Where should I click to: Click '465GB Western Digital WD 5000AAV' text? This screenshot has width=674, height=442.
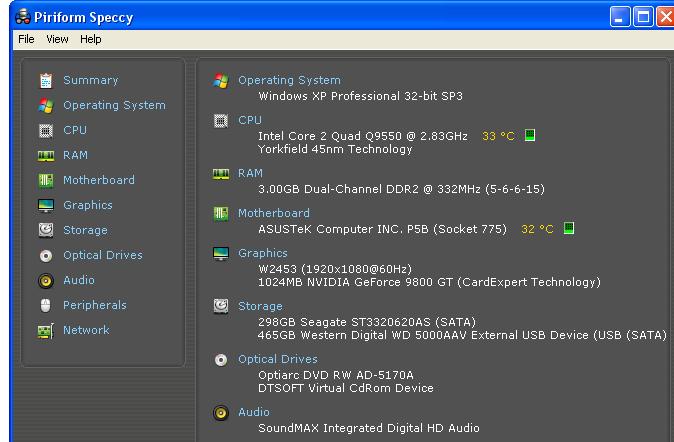click(x=362, y=335)
